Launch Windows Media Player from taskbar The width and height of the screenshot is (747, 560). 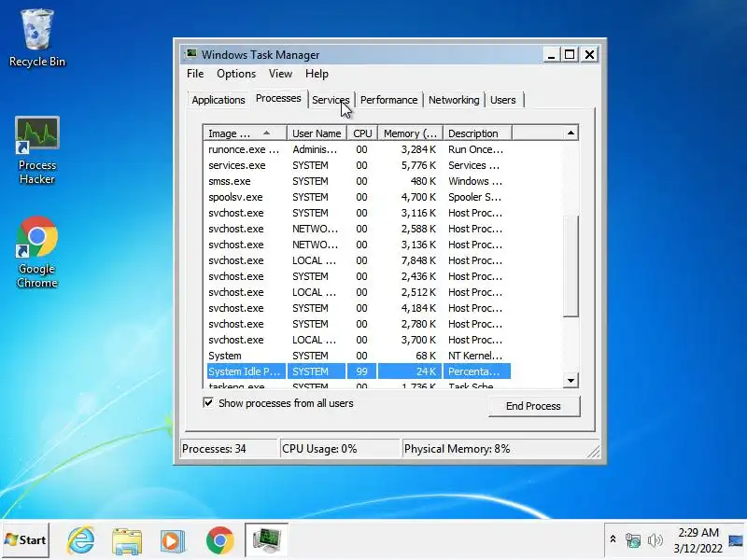pos(173,540)
